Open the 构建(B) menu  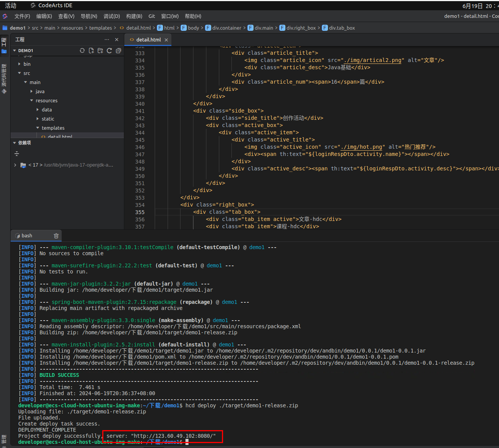pos(134,16)
